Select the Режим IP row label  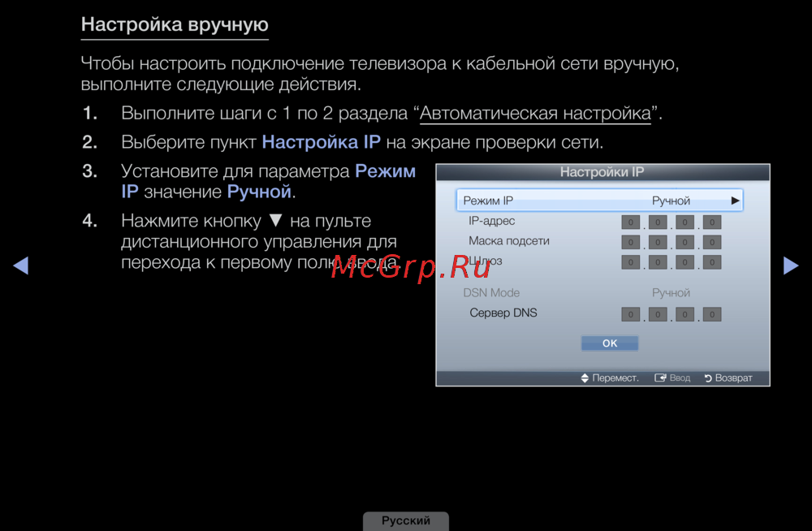click(488, 201)
